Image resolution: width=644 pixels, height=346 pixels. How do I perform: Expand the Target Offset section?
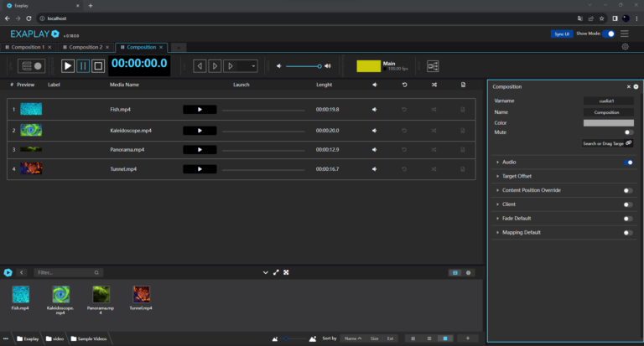coord(519,176)
